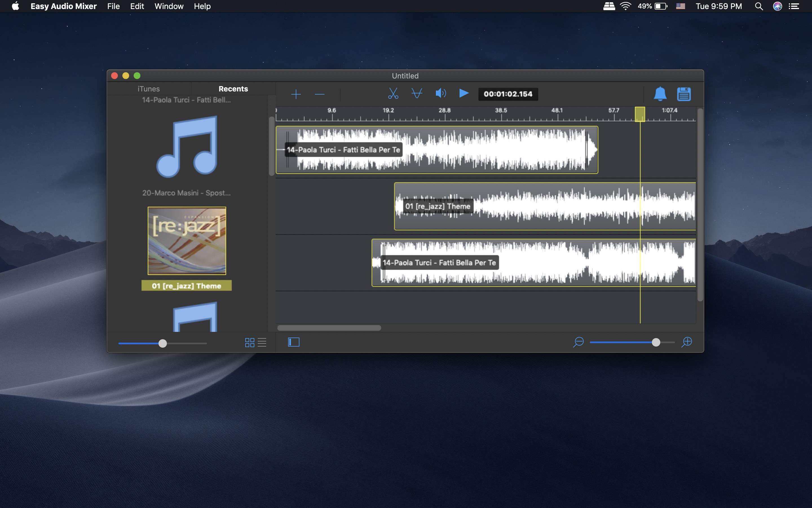812x508 pixels.
Task: Open the Help menu
Action: (202, 6)
